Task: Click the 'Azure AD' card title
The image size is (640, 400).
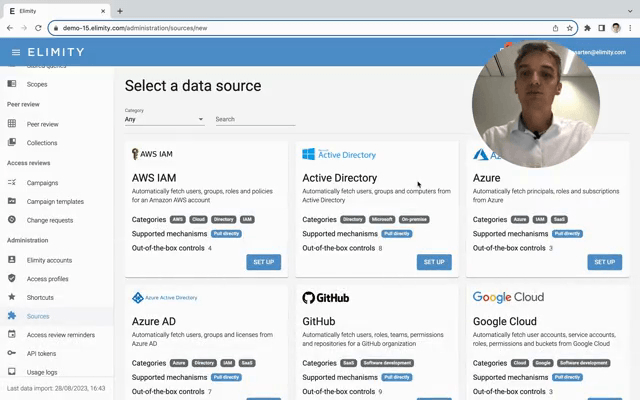Action: pos(153,321)
